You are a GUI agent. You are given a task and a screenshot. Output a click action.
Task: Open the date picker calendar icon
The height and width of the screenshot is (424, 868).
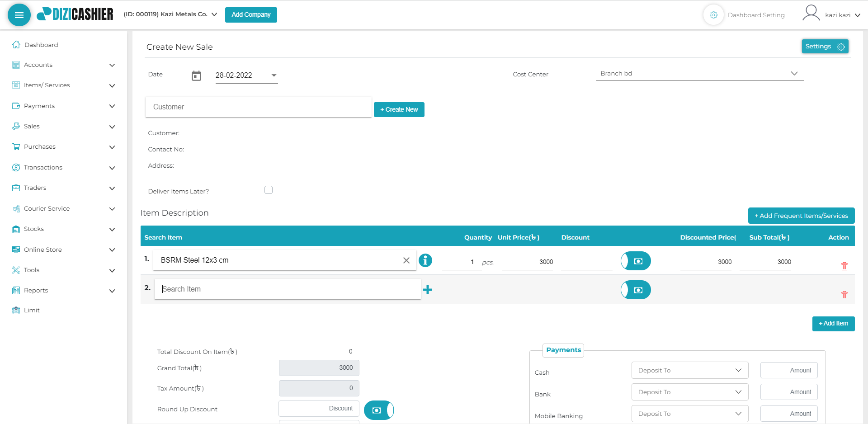(196, 75)
